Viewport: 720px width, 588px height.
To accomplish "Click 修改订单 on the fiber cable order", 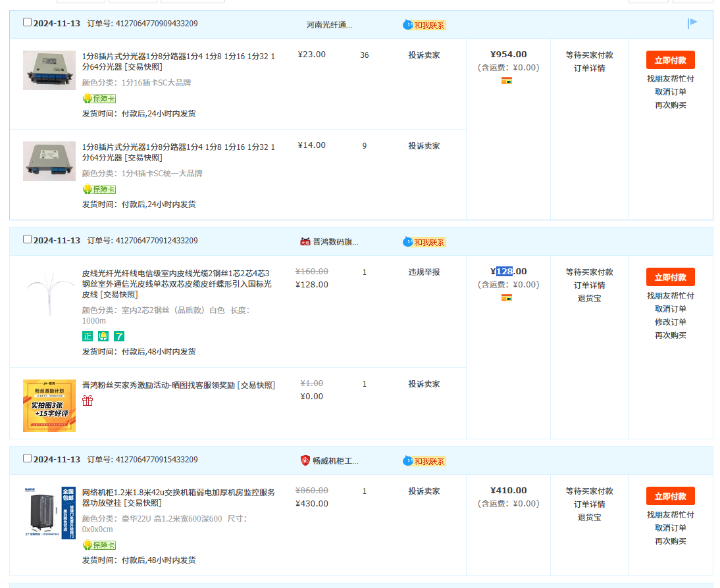I will click(670, 322).
